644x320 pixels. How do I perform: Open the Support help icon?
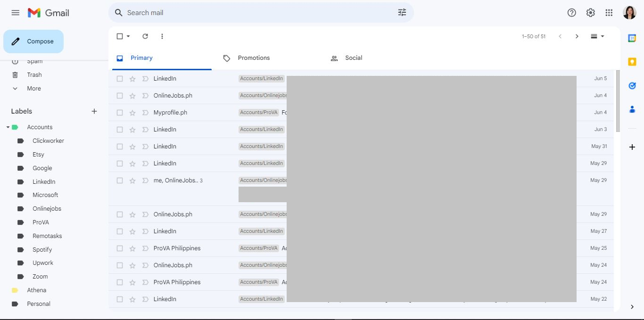pyautogui.click(x=572, y=13)
